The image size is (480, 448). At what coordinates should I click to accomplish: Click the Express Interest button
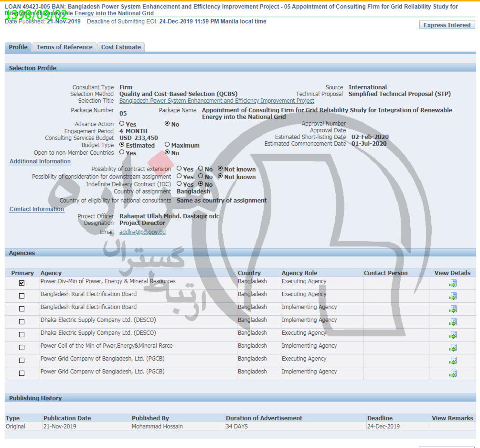click(x=447, y=25)
